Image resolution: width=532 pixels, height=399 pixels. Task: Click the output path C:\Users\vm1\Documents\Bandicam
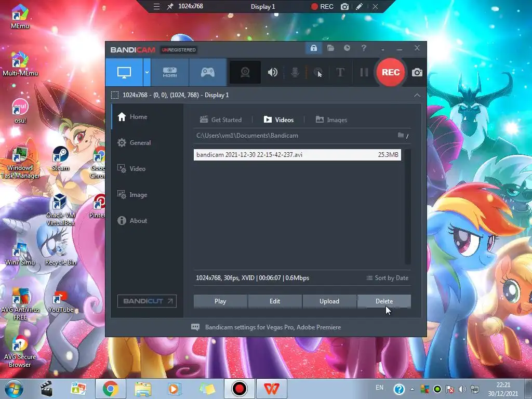[247, 136]
